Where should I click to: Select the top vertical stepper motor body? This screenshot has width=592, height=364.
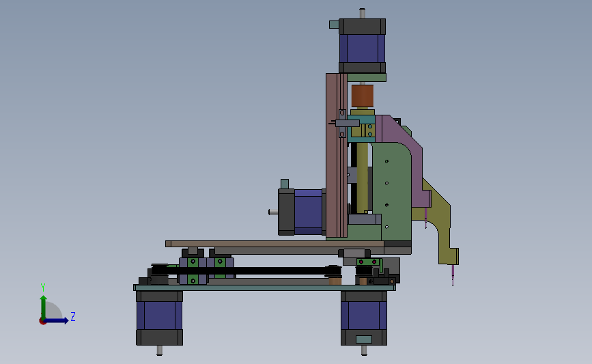coord(362,46)
